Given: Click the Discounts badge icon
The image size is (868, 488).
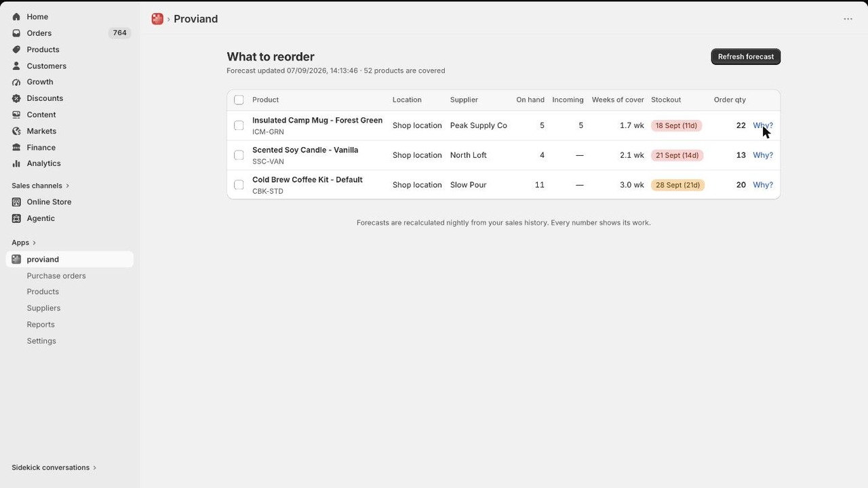Looking at the screenshot, I should click(16, 98).
